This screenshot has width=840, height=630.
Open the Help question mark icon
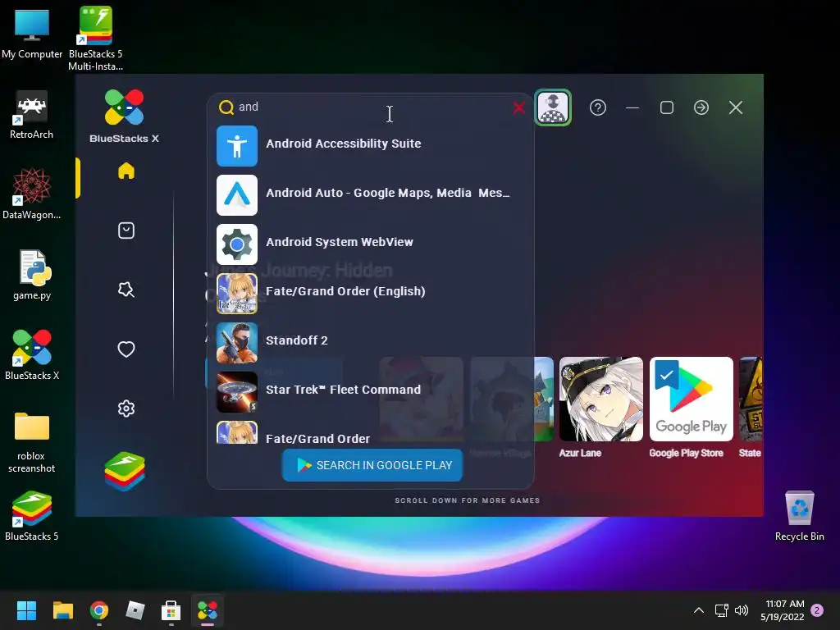(x=598, y=107)
